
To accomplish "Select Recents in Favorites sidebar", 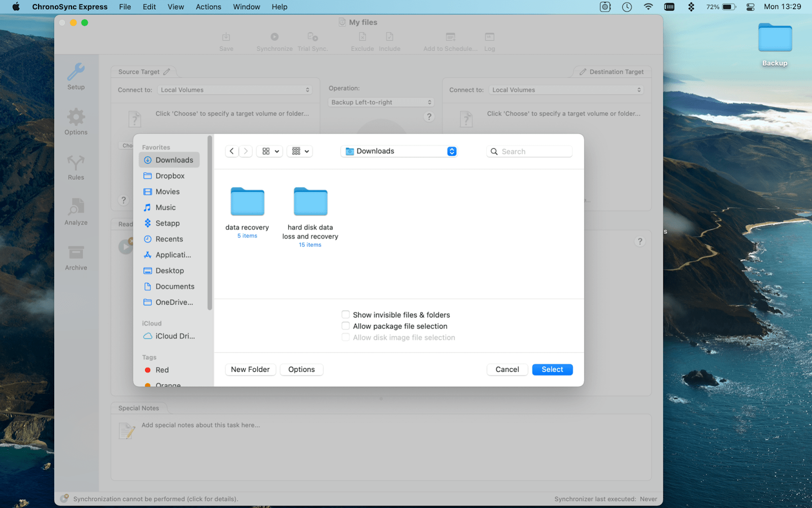I will [x=169, y=239].
